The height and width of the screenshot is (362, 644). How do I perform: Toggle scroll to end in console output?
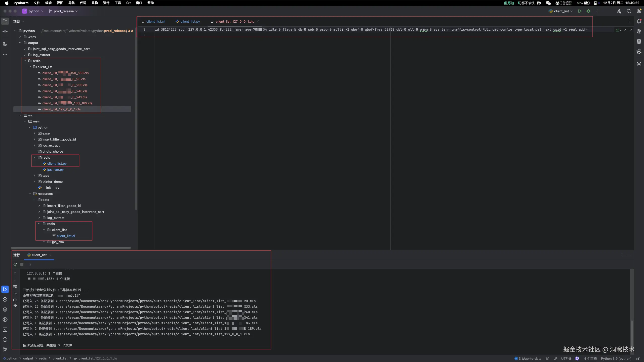pos(15,293)
